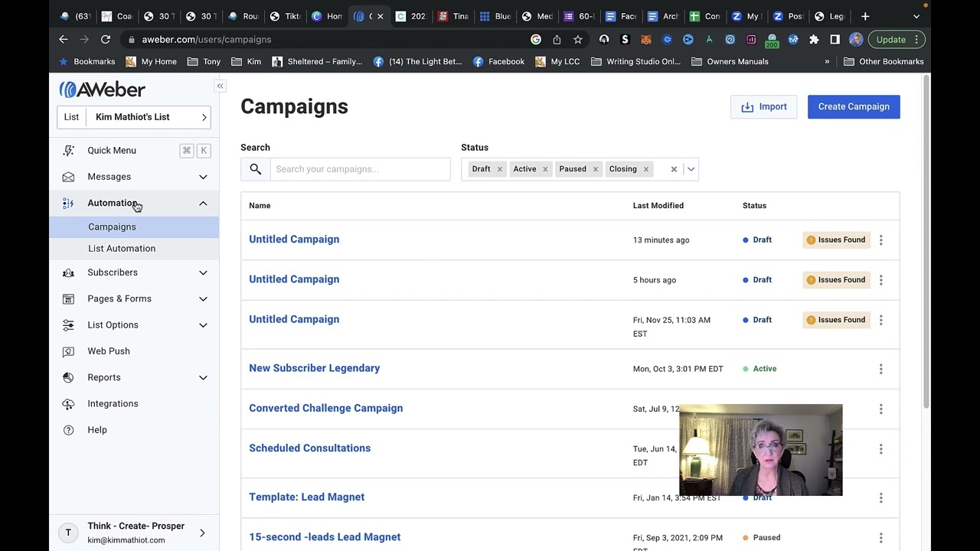Click the List Options sliders icon
The width and height of the screenshot is (980, 551).
pyautogui.click(x=68, y=325)
